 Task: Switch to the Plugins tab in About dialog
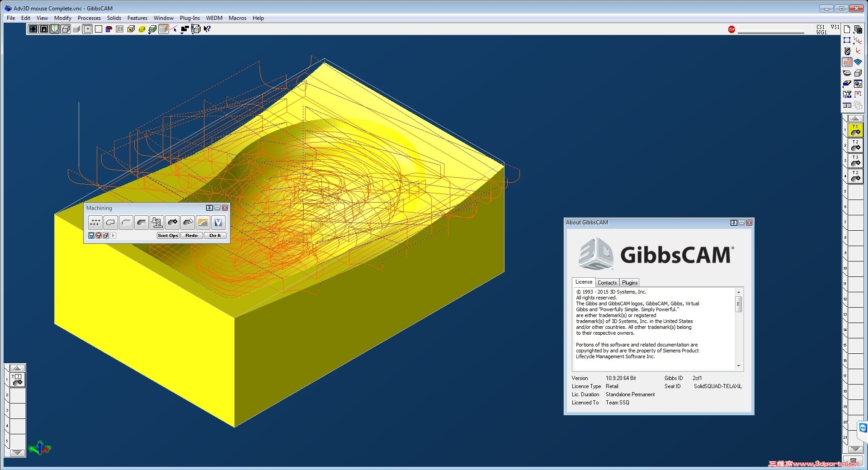tap(630, 283)
